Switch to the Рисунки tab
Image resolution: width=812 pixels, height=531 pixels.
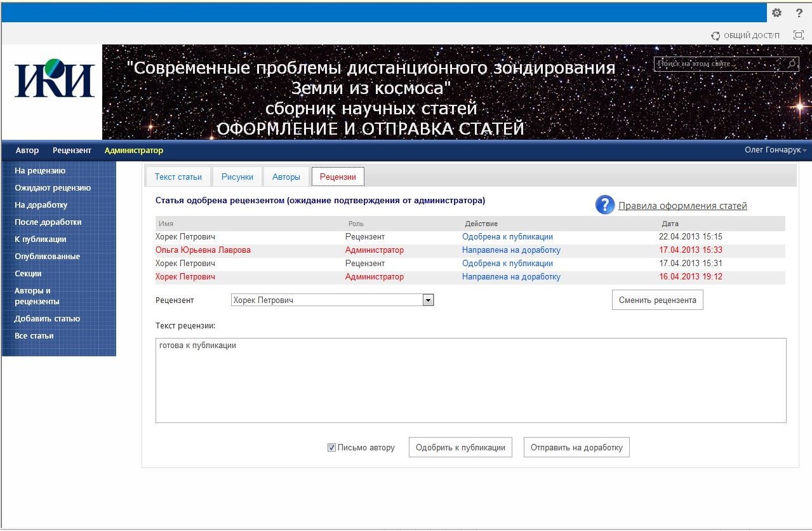pyautogui.click(x=237, y=177)
